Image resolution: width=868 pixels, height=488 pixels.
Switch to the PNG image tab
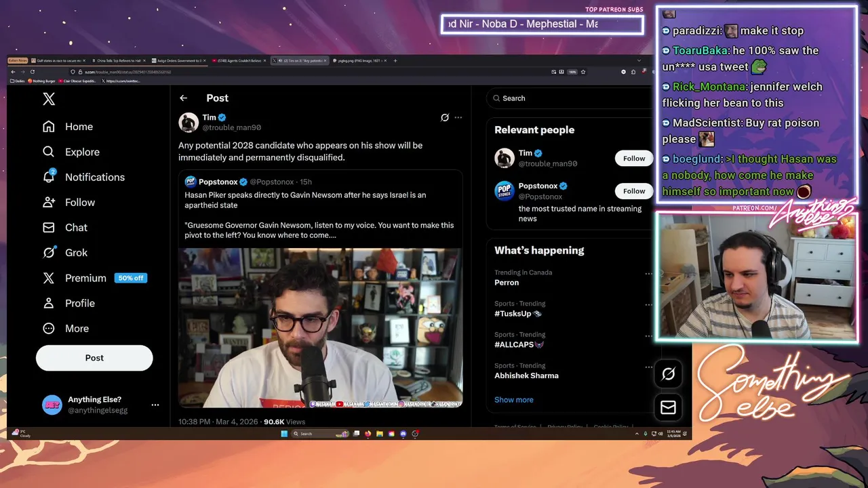point(359,60)
